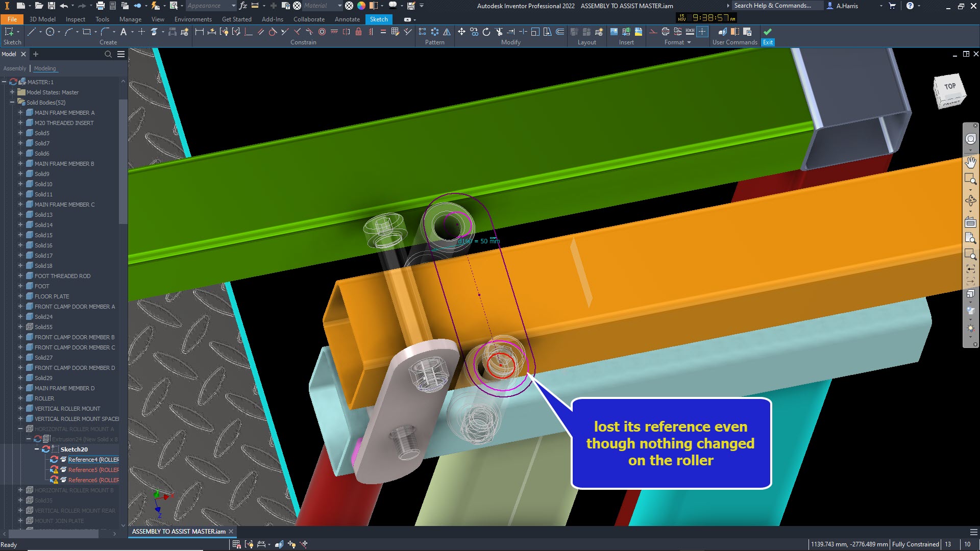Image resolution: width=980 pixels, height=551 pixels.
Task: Switch to the Annotate ribbon tab
Action: 347,19
